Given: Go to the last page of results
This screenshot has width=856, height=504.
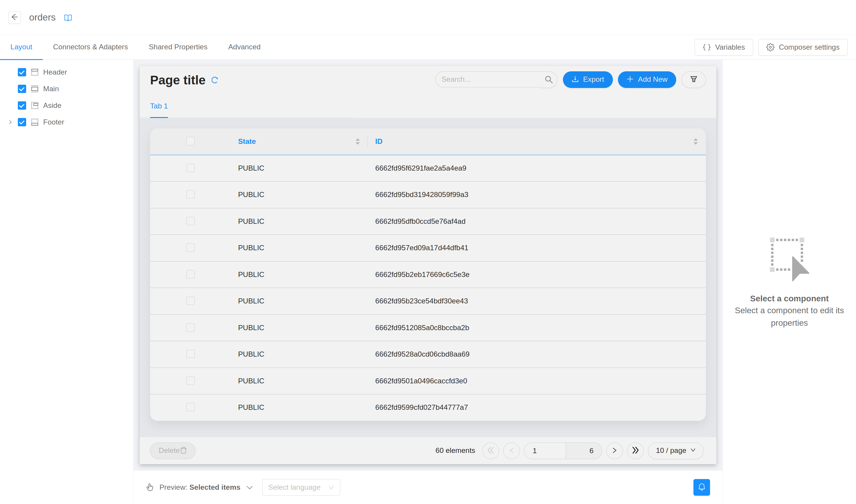Looking at the screenshot, I should [635, 450].
